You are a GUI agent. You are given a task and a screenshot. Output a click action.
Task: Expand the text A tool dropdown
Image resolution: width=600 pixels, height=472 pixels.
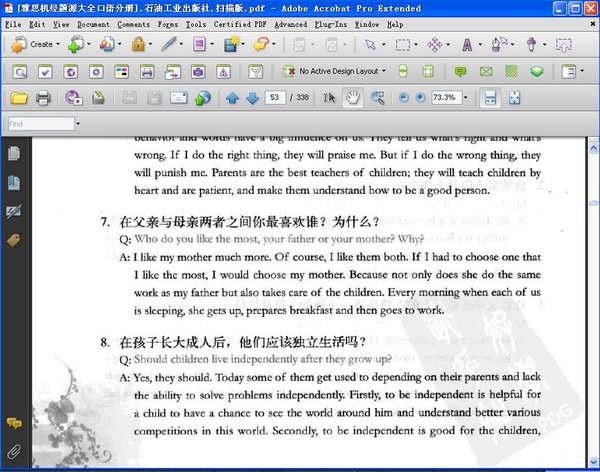tap(480, 45)
